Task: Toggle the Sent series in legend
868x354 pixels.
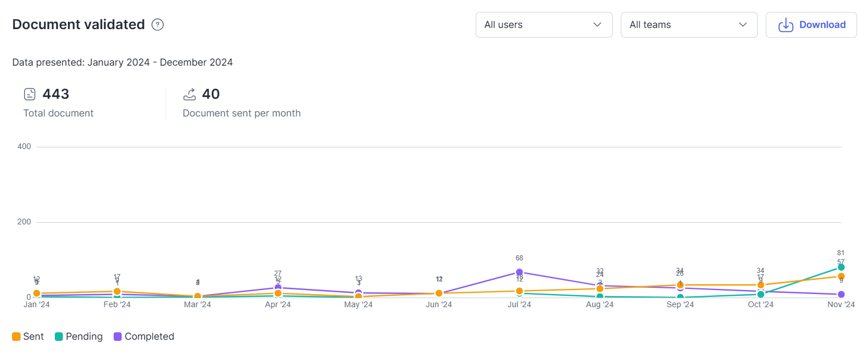Action: [x=33, y=336]
